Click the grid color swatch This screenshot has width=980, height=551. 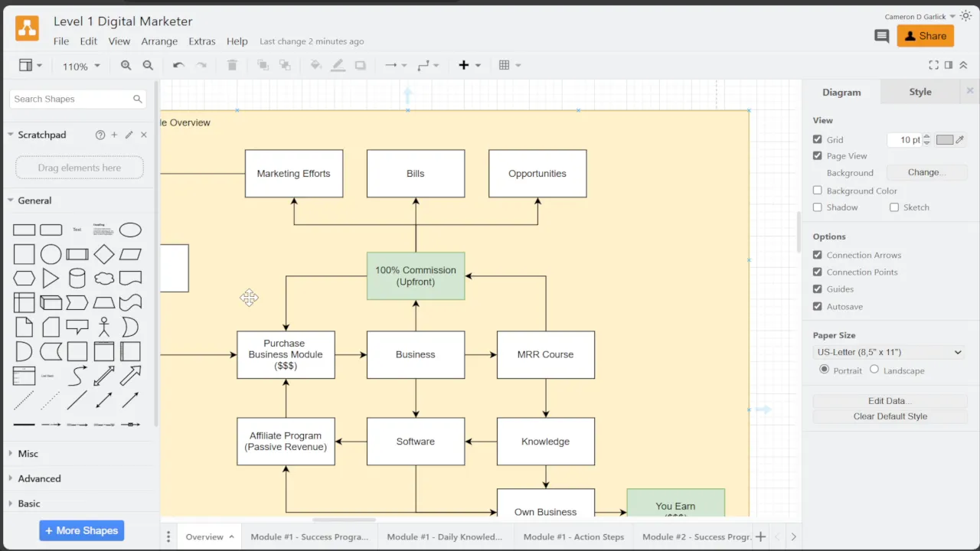[945, 140]
